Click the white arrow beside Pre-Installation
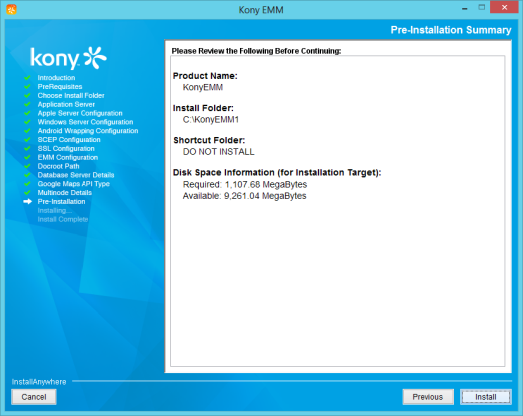 (x=28, y=201)
